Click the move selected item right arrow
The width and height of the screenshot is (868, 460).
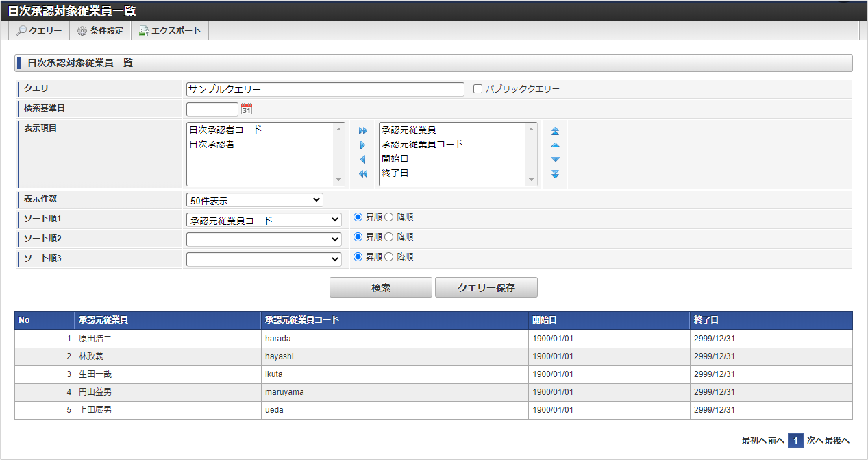point(363,145)
